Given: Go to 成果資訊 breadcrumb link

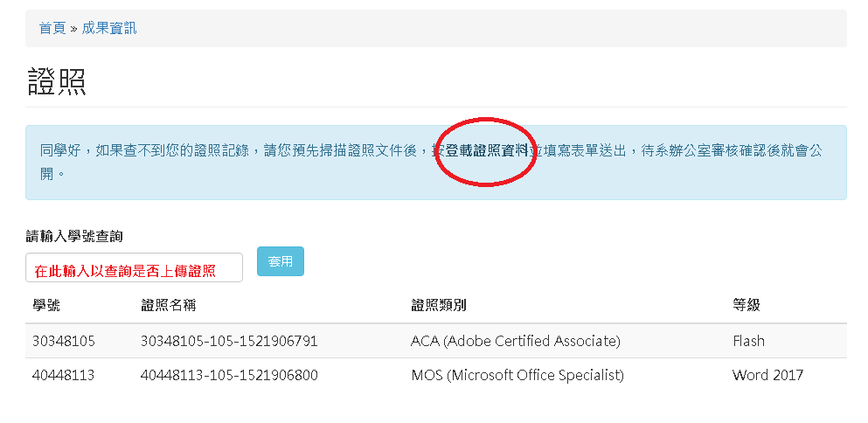Looking at the screenshot, I should click(109, 28).
